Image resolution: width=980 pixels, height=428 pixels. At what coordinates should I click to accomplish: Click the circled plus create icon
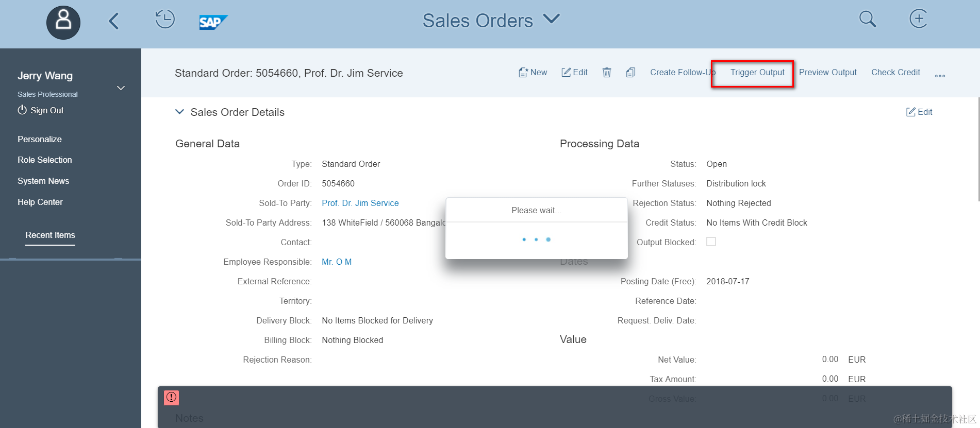(x=918, y=19)
